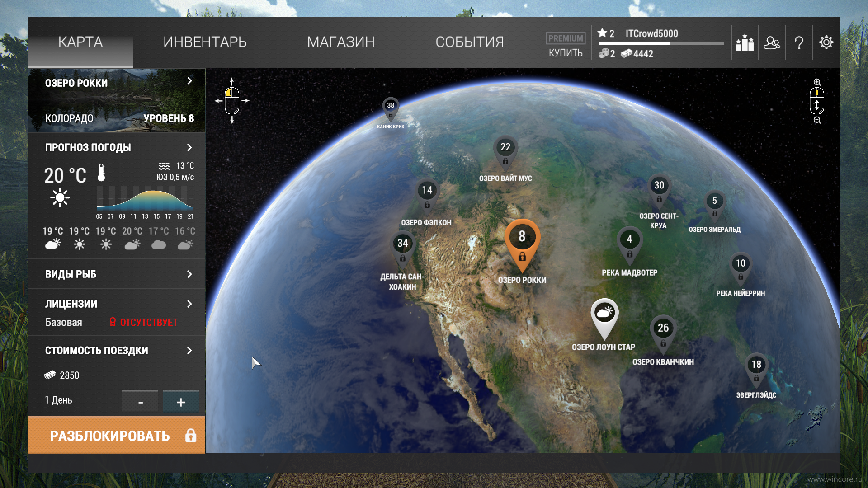Select the Река Мадвотер pin 4

click(x=630, y=245)
